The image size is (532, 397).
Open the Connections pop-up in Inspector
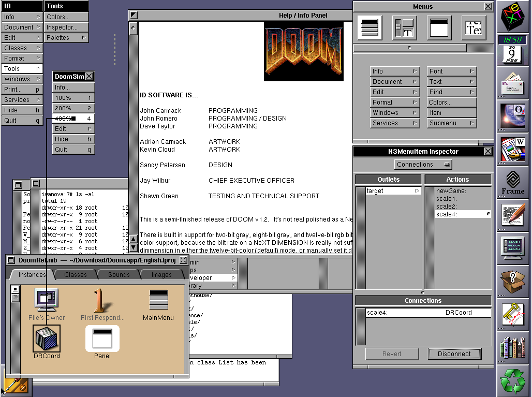click(423, 165)
